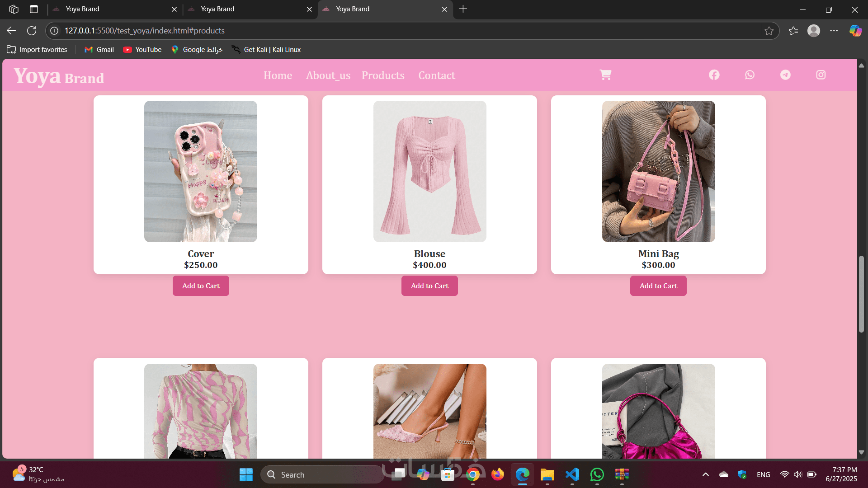The image size is (868, 488).
Task: Click the Telegram icon in header
Action: pyautogui.click(x=785, y=75)
